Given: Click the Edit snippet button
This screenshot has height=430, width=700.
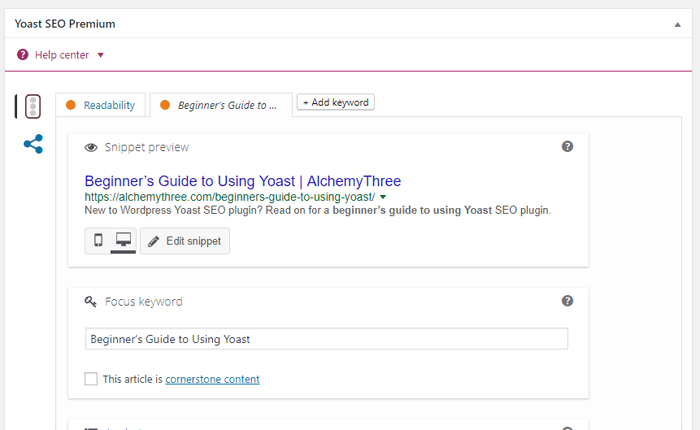Looking at the screenshot, I should click(185, 241).
